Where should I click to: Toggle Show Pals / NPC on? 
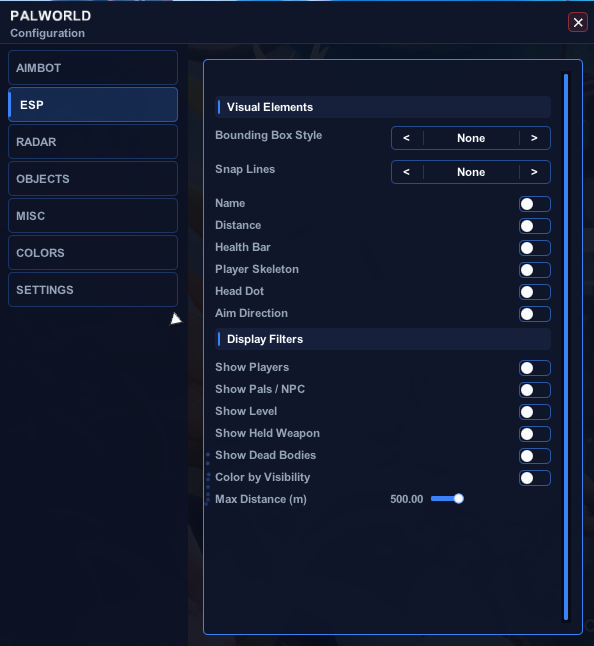click(535, 390)
